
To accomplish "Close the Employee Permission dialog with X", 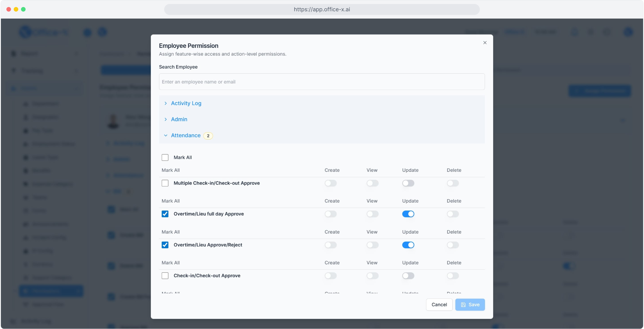I will point(485,43).
